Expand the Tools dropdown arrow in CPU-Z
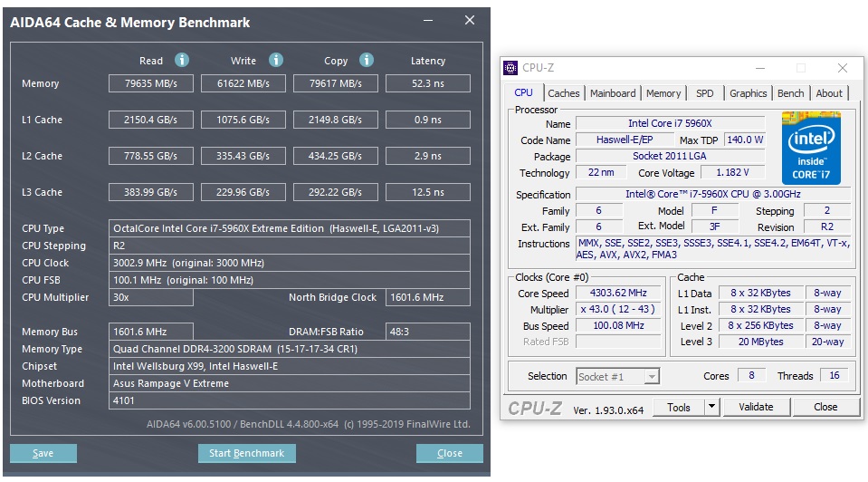Screen dimensions: 868x482 711,407
